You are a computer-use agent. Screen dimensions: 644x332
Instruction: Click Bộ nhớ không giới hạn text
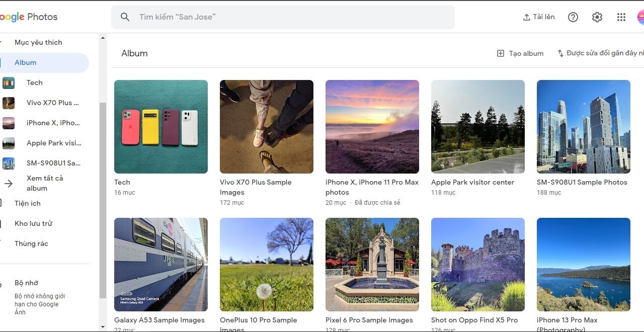tap(40, 304)
